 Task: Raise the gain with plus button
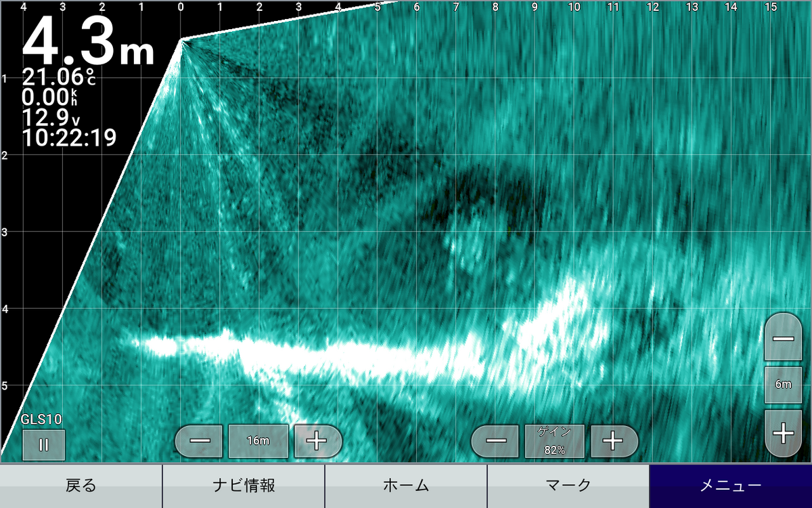point(614,441)
